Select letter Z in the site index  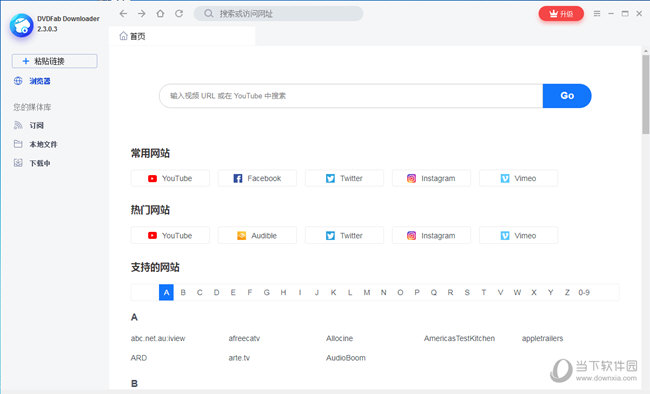click(x=567, y=292)
